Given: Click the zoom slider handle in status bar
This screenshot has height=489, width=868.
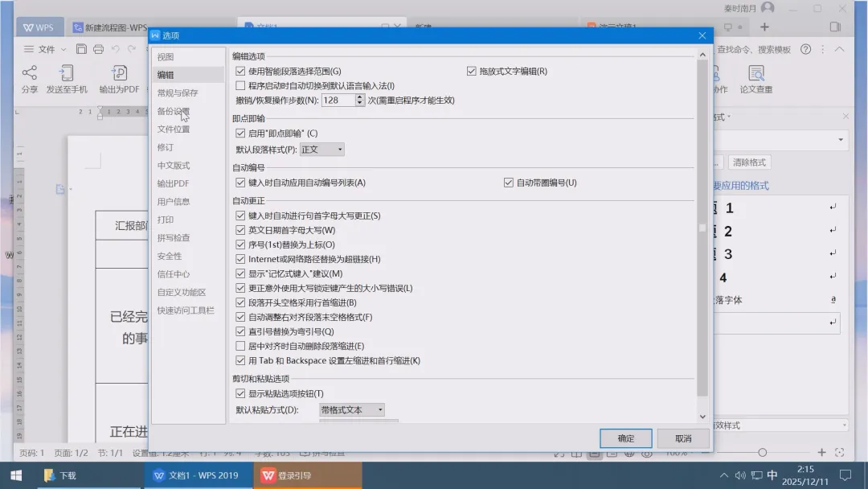Looking at the screenshot, I should (x=762, y=453).
